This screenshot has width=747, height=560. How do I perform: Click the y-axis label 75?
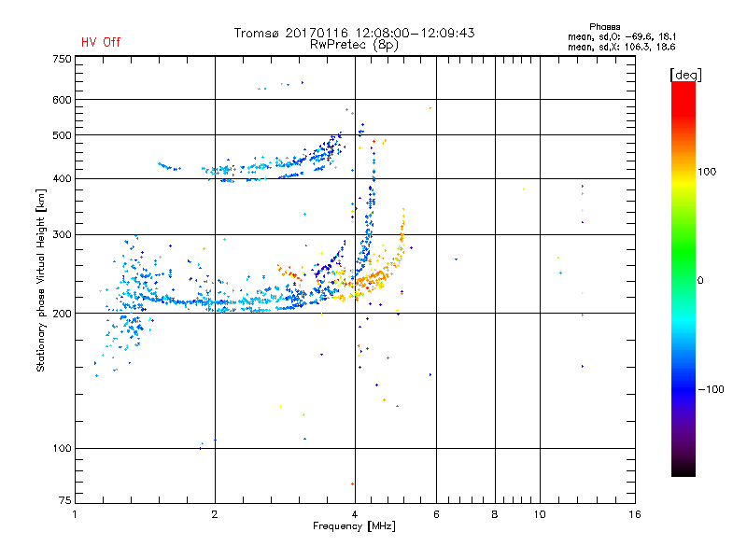click(x=65, y=500)
